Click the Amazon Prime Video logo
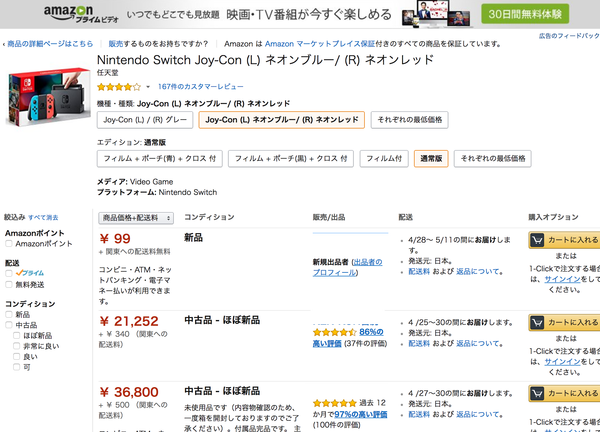 [x=81, y=14]
